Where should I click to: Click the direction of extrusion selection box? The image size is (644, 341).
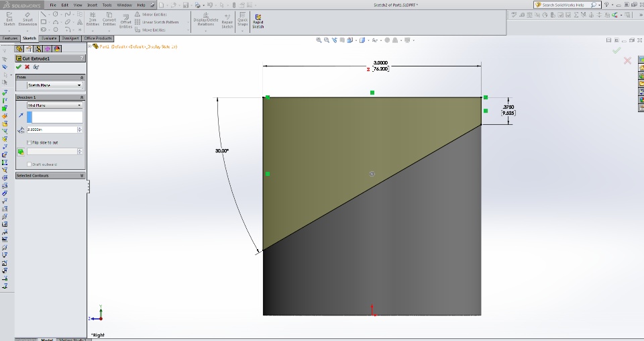pyautogui.click(x=55, y=117)
